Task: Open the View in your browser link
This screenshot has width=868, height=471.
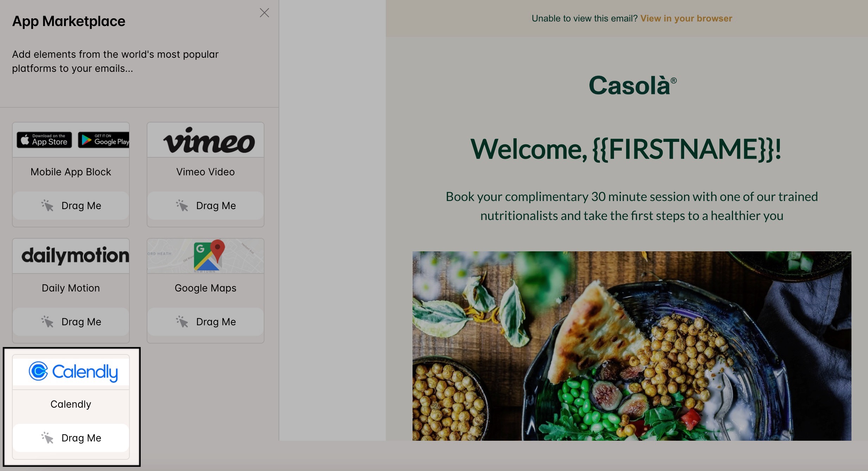Action: (x=686, y=18)
